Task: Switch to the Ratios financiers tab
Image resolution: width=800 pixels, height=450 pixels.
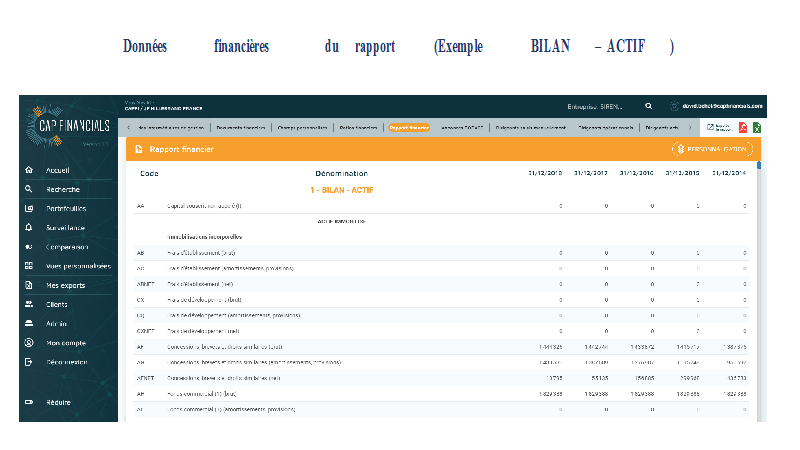Action: tap(358, 128)
